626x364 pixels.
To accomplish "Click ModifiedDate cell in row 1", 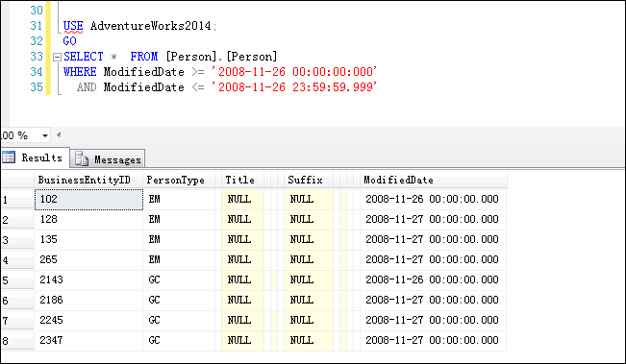I will (433, 200).
